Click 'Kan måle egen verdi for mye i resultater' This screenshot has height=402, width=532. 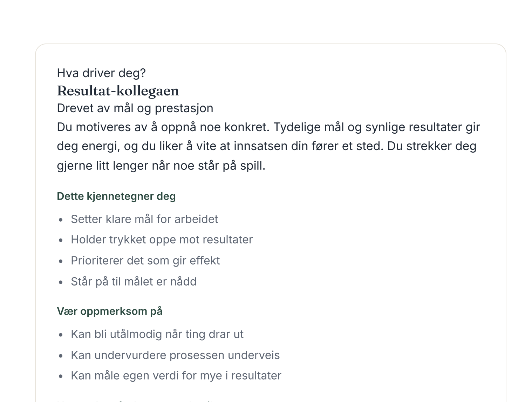pos(176,376)
